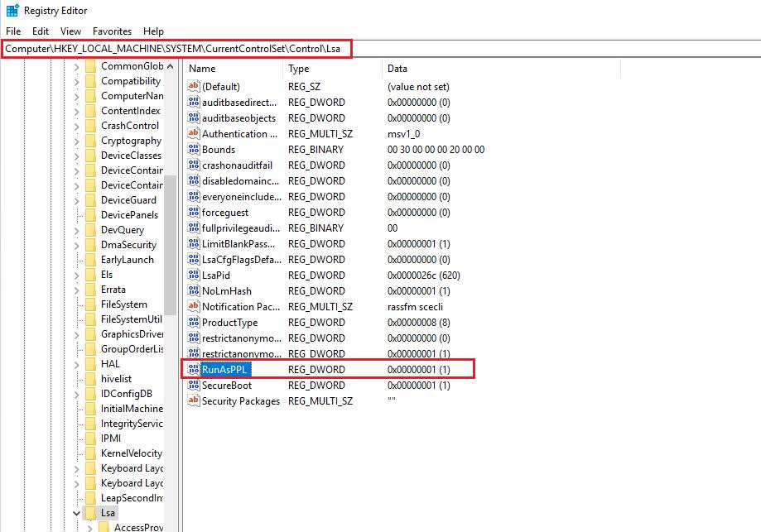Click the Type column header

tap(331, 69)
